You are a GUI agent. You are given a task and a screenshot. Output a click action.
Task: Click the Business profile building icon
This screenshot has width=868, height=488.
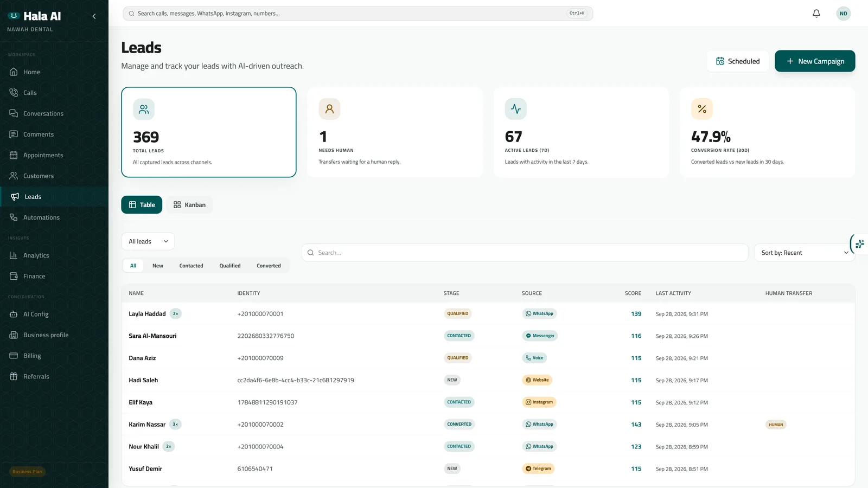pyautogui.click(x=14, y=335)
